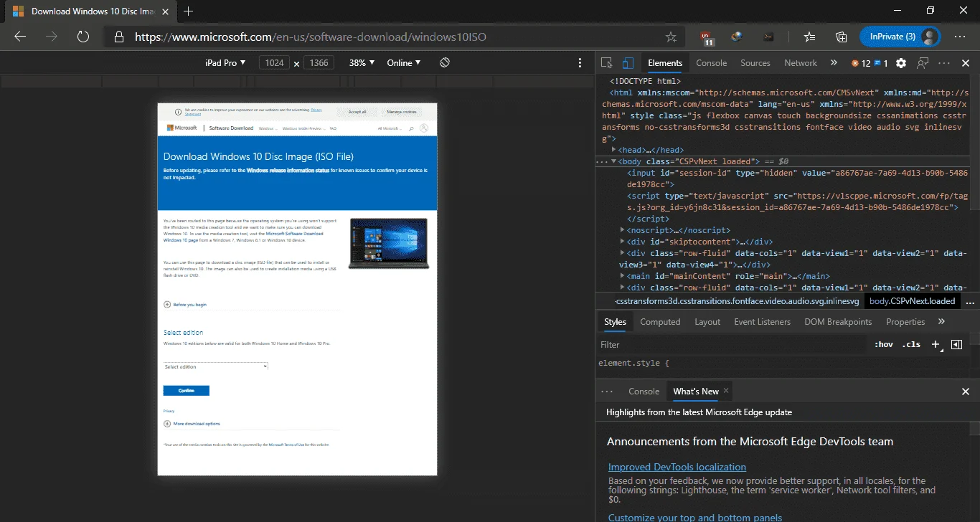Open the Improved DevTools localization link
Screen dimensions: 980x522
pos(677,468)
